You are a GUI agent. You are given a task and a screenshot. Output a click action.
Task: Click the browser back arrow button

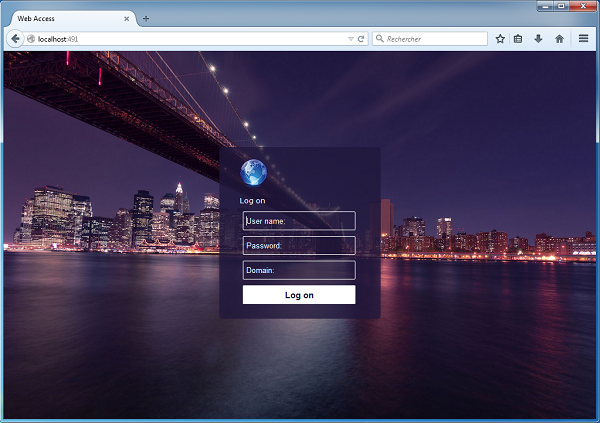(x=15, y=39)
